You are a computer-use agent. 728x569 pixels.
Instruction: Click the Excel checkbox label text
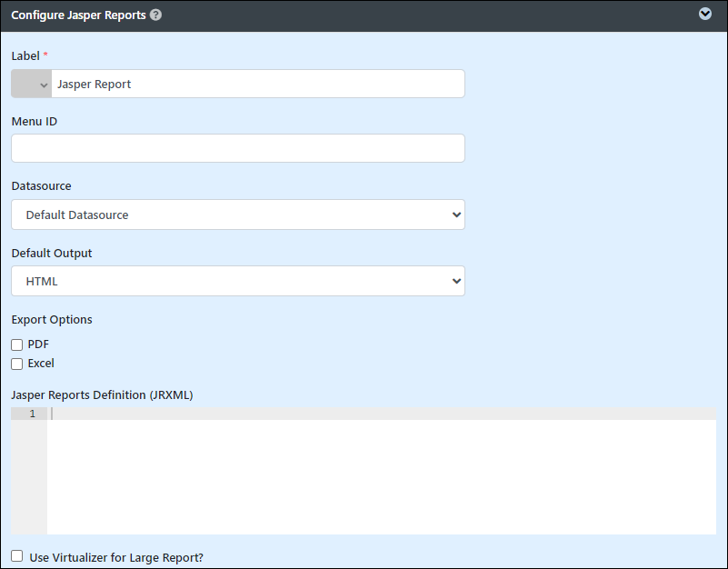41,364
